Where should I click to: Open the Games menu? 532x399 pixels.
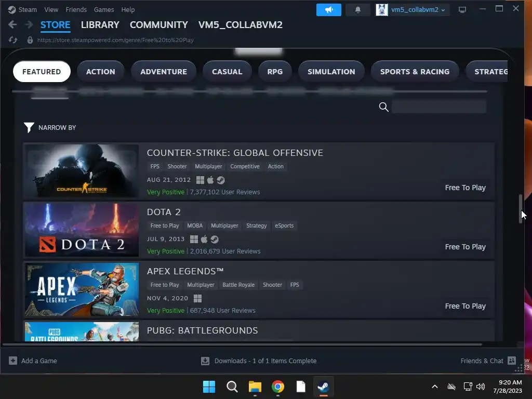[x=104, y=9]
